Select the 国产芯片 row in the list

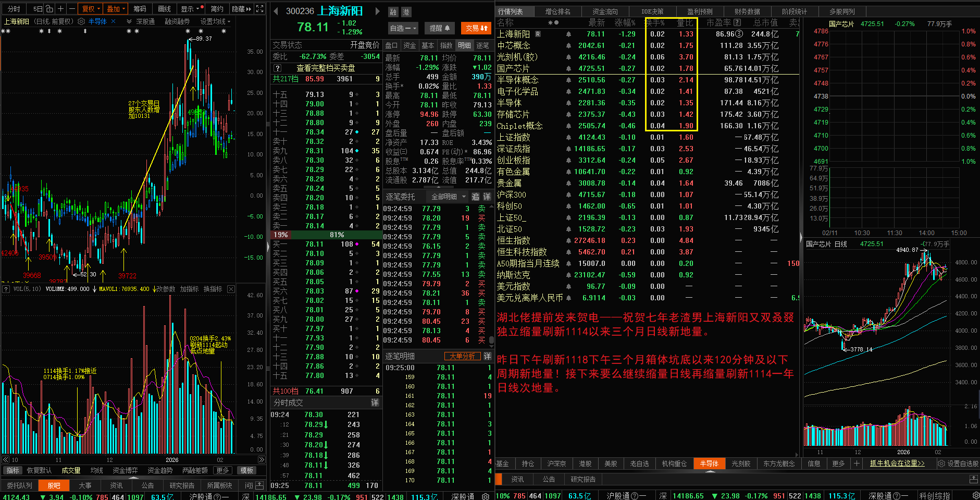[647, 68]
